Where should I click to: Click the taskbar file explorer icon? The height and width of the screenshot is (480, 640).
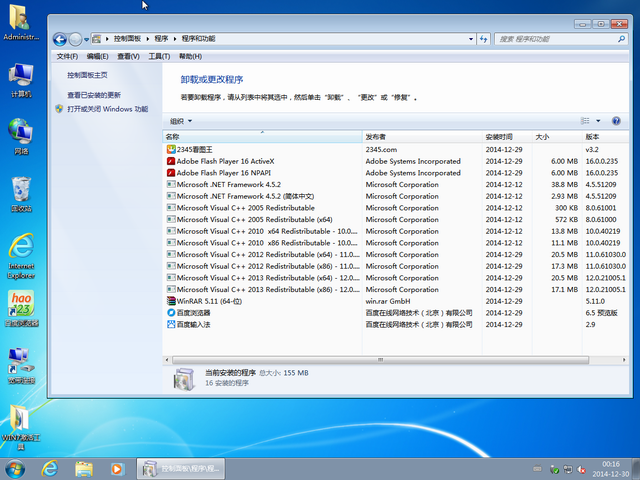click(84, 469)
